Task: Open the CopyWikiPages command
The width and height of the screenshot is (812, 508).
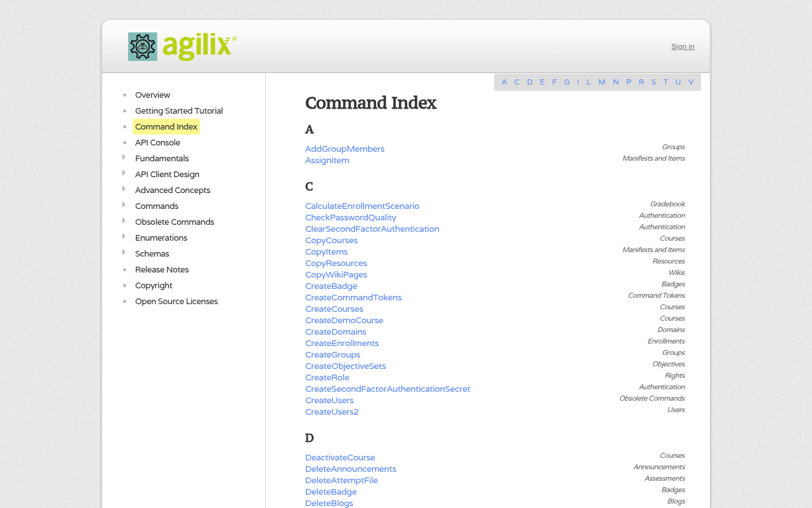Action: pyautogui.click(x=336, y=274)
